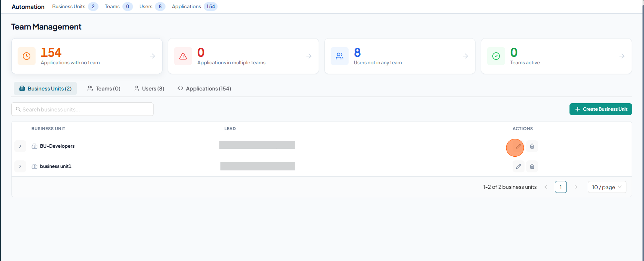The image size is (644, 261).
Task: Expand the BU-Developers row
Action: click(20, 146)
